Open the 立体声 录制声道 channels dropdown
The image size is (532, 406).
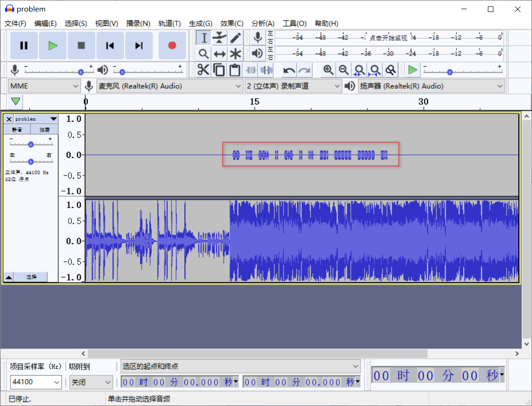pyautogui.click(x=293, y=86)
